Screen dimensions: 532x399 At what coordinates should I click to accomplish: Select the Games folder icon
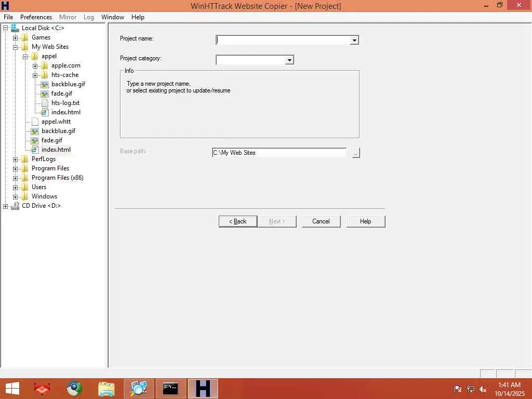tap(25, 37)
